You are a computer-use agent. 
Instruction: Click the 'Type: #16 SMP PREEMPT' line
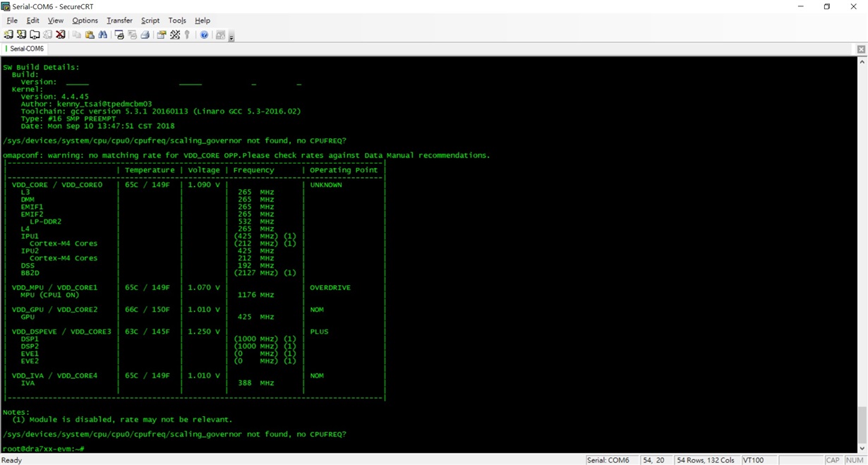point(68,119)
